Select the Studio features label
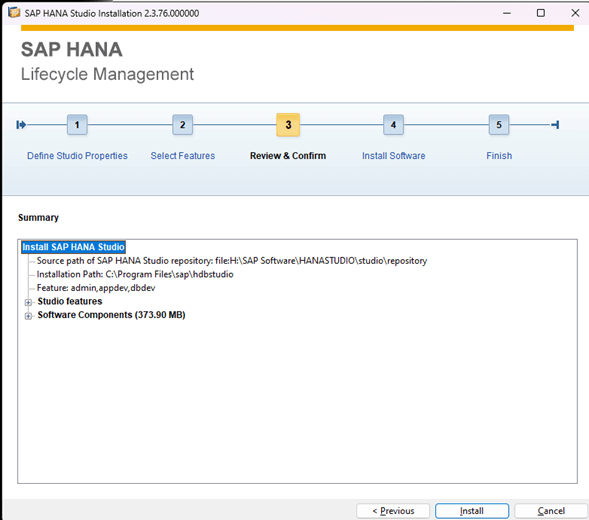The image size is (589, 520). [70, 301]
